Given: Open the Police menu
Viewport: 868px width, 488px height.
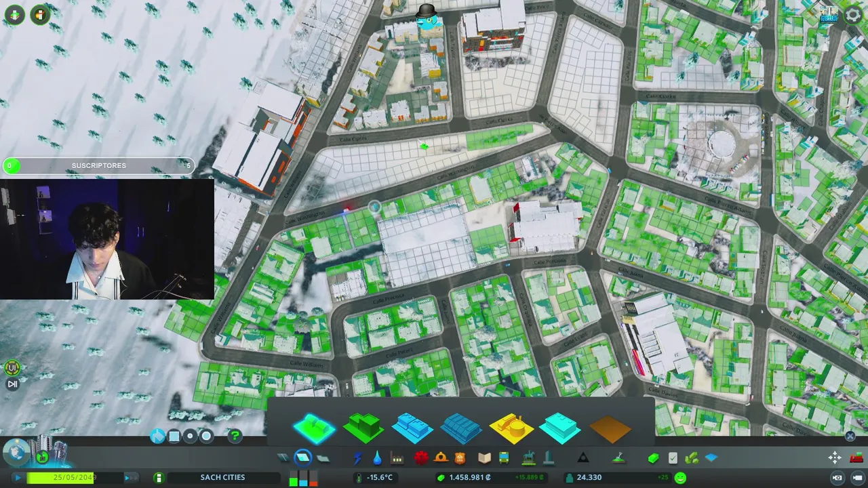Looking at the screenshot, I should (x=460, y=459).
